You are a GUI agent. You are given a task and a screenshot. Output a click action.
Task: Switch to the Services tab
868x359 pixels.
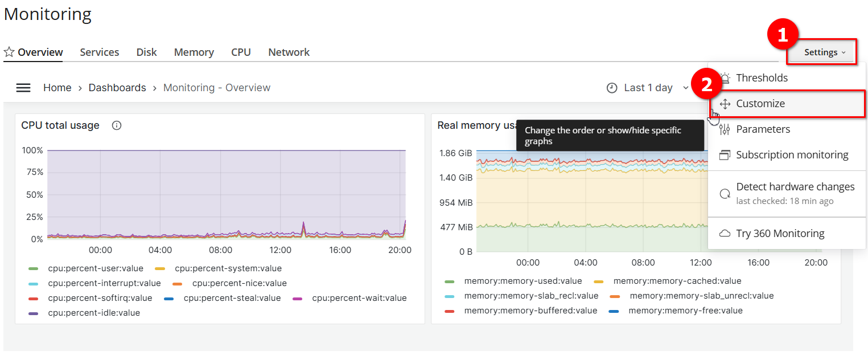[100, 52]
